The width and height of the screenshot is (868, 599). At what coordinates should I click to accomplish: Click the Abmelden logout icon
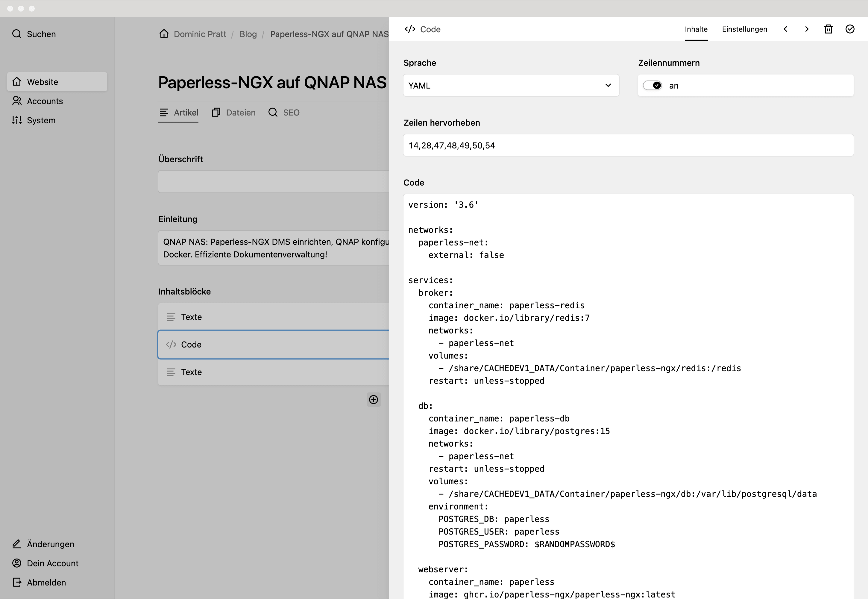pyautogui.click(x=16, y=582)
